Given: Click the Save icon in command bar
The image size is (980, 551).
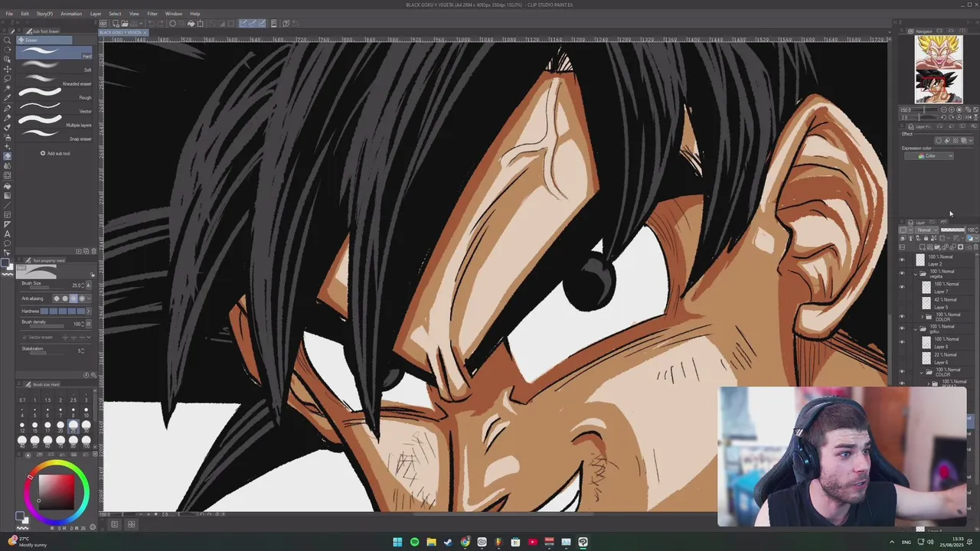Looking at the screenshot, I should pyautogui.click(x=134, y=23).
